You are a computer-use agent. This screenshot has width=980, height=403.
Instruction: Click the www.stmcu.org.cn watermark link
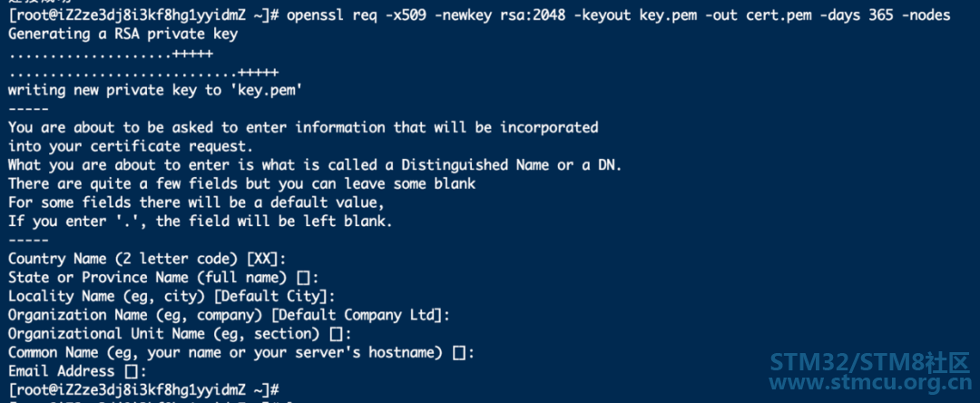click(x=870, y=383)
